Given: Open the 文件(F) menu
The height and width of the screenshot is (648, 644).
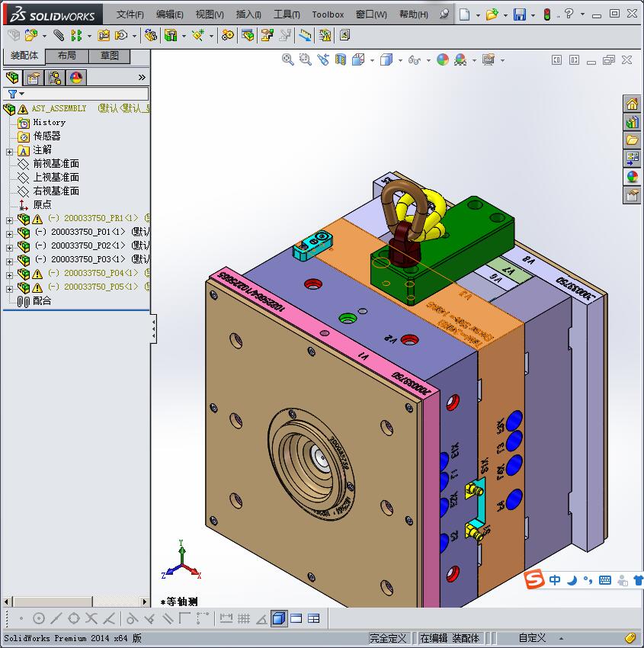Looking at the screenshot, I should tap(130, 14).
